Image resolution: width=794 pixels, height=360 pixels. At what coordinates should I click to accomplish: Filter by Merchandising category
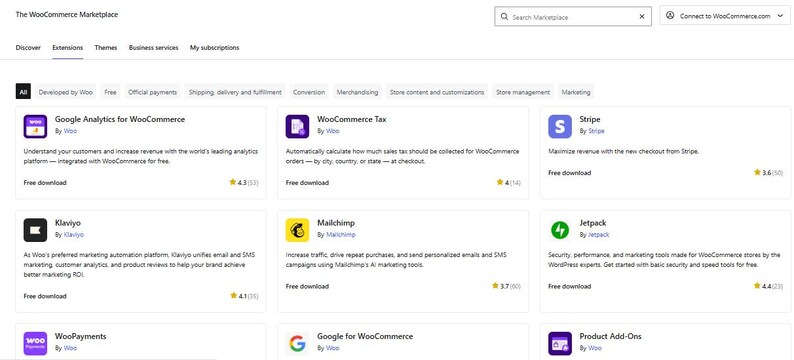pos(358,92)
